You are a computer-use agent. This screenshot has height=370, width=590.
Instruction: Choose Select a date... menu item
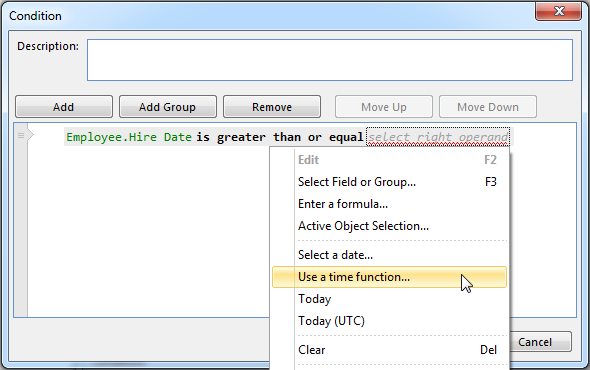pyautogui.click(x=389, y=255)
